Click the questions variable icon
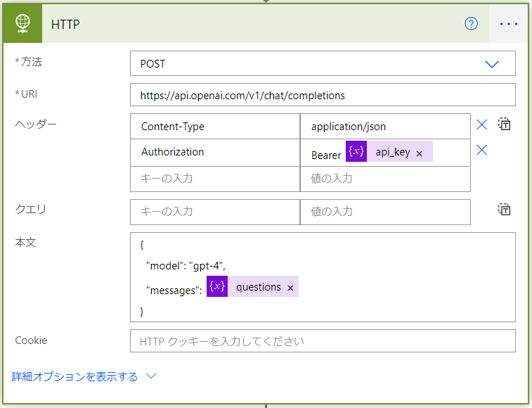Screen dimensions: 532x408 coord(217,286)
